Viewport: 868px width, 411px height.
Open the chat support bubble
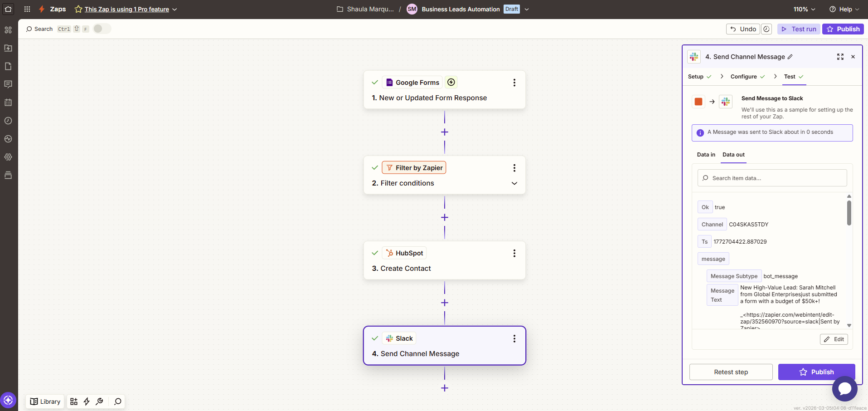[844, 388]
